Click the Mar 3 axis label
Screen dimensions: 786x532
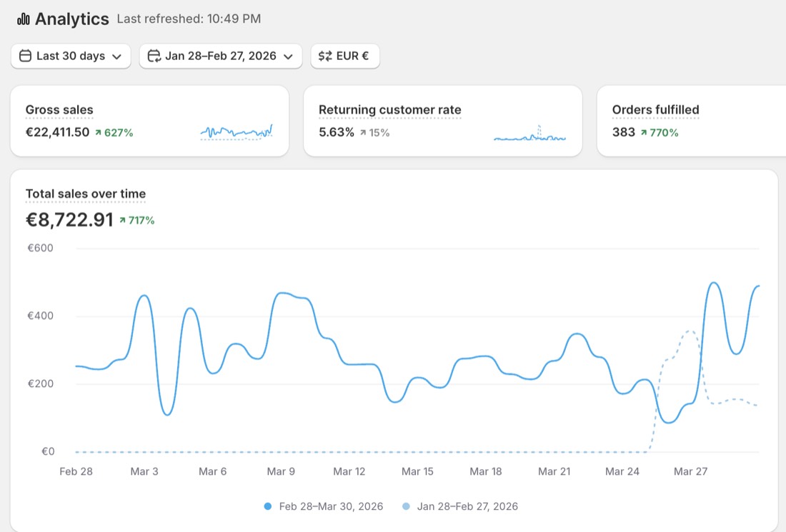(144, 471)
